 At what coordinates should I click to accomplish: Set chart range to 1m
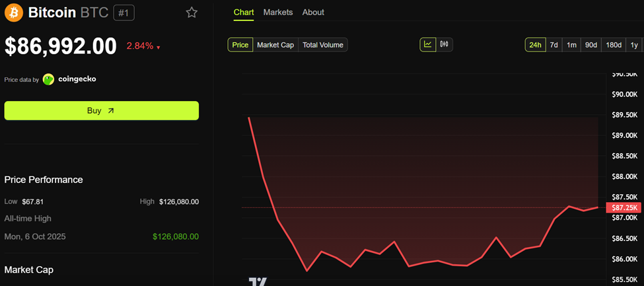point(571,45)
